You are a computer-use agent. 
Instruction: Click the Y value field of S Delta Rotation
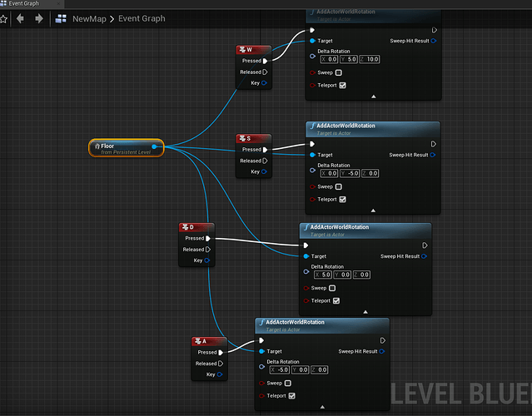click(349, 173)
